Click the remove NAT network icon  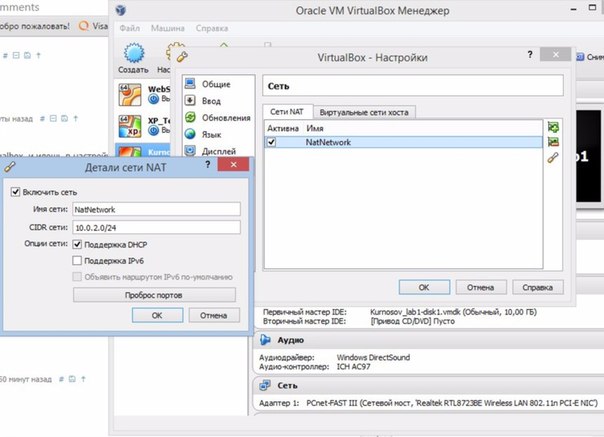point(552,143)
